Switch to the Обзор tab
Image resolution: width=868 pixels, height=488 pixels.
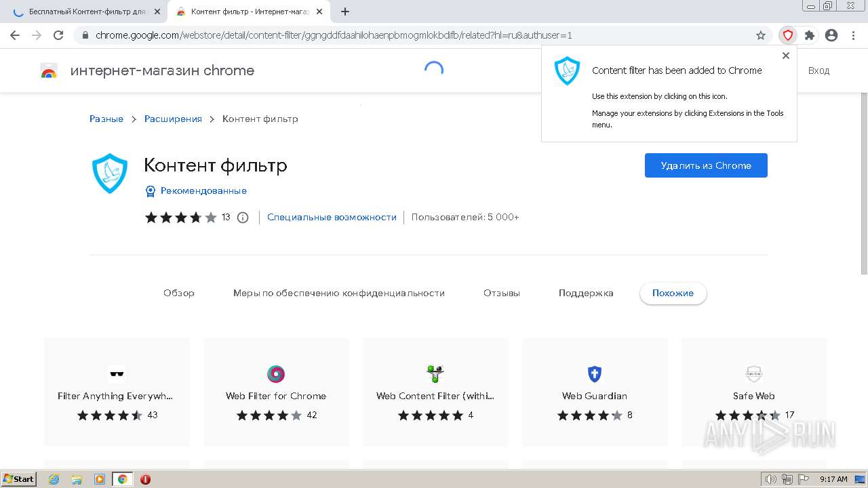pyautogui.click(x=179, y=293)
